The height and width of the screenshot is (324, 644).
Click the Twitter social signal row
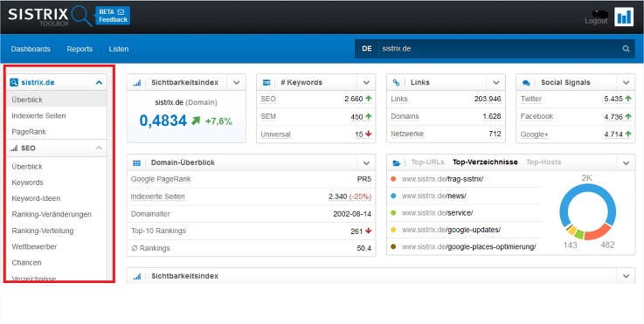point(576,99)
